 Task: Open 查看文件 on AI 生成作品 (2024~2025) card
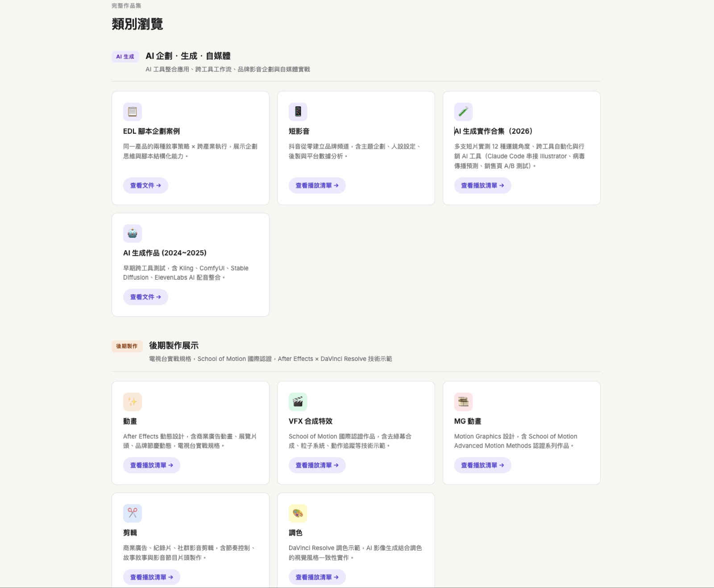pyautogui.click(x=145, y=297)
